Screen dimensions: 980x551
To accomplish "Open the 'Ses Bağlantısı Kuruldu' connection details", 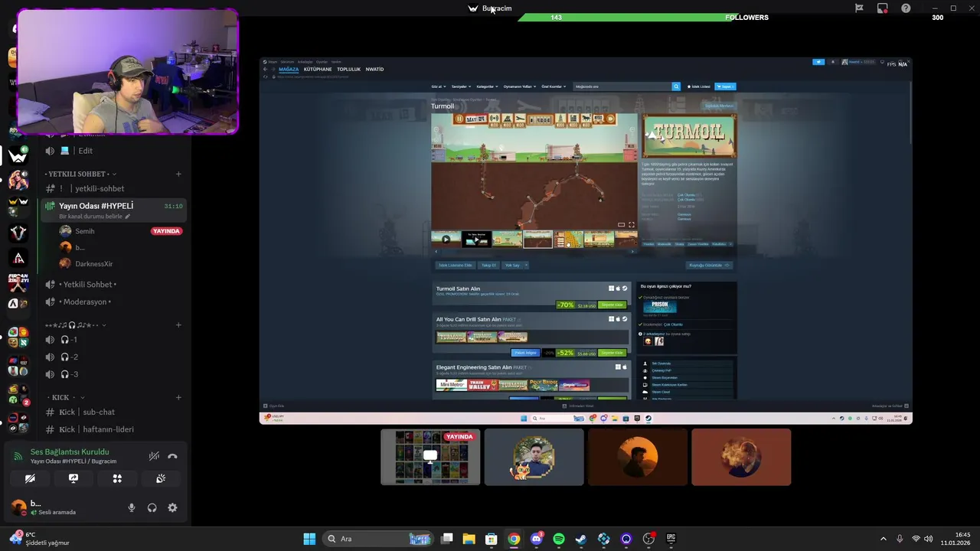I will coord(70,452).
